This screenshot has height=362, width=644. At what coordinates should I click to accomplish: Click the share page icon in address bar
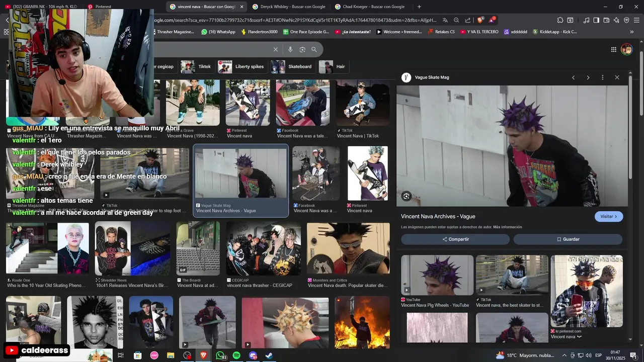coord(468,20)
